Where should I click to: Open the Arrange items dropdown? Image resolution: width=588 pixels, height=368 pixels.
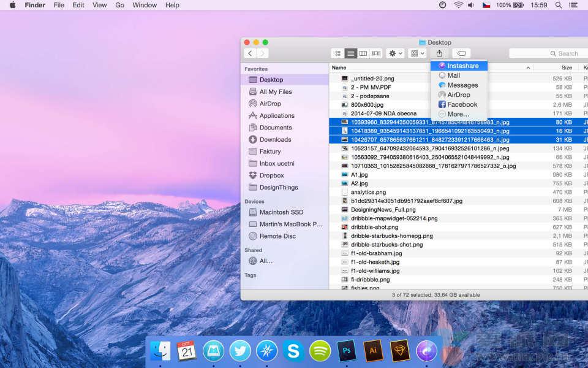pos(417,53)
